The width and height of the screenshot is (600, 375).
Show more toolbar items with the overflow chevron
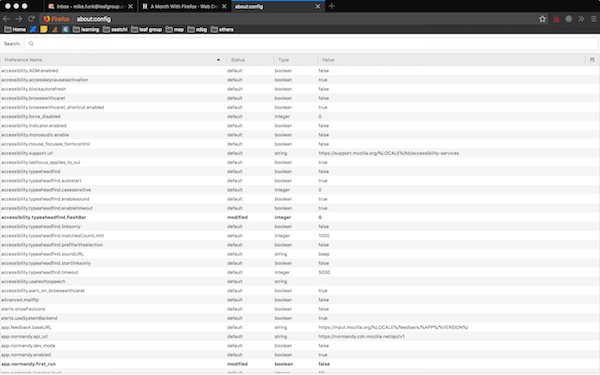click(581, 19)
